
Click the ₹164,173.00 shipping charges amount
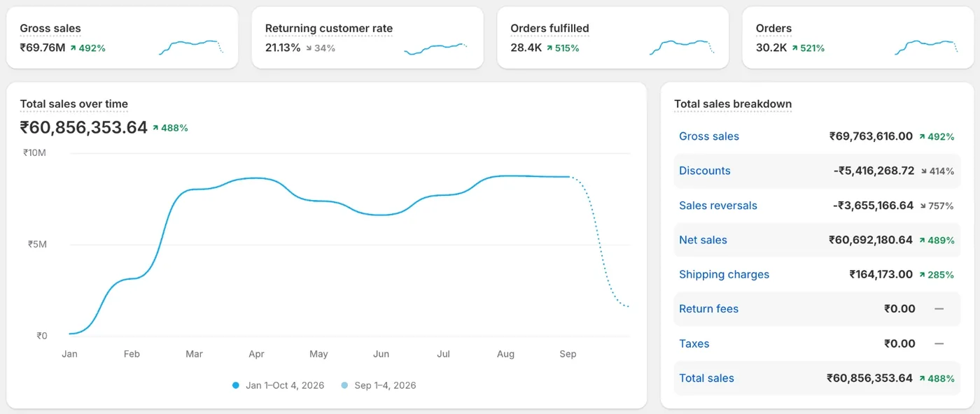pyautogui.click(x=881, y=274)
